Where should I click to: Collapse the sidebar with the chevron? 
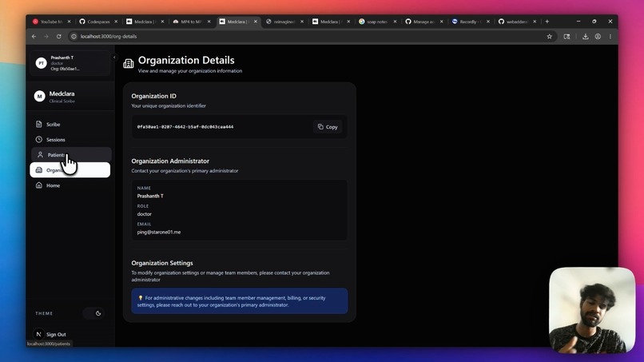coord(114,58)
